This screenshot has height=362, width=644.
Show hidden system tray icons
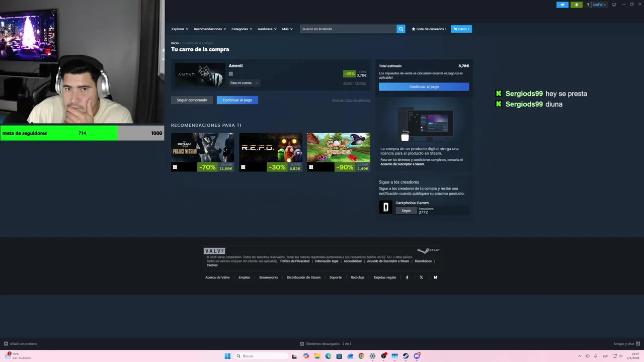(x=579, y=356)
